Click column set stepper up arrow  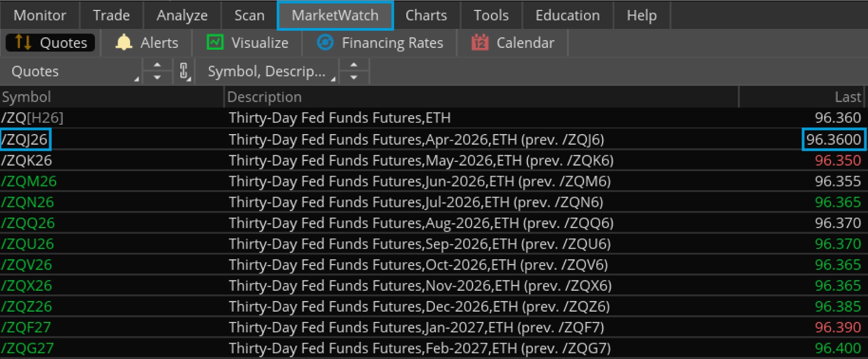tap(354, 65)
